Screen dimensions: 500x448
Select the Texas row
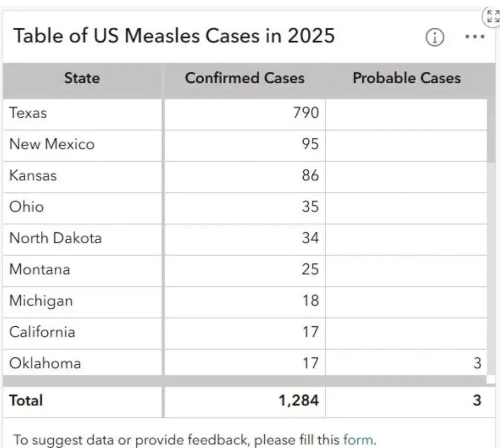point(245,113)
